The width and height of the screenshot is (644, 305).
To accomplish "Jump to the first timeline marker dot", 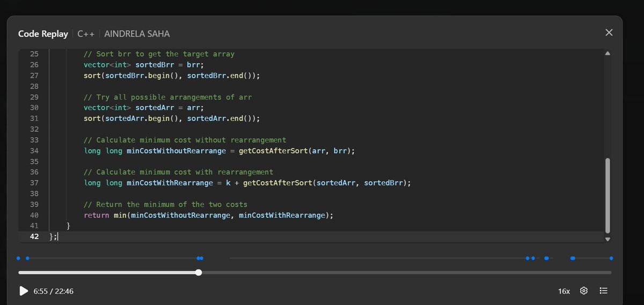I will [18, 258].
